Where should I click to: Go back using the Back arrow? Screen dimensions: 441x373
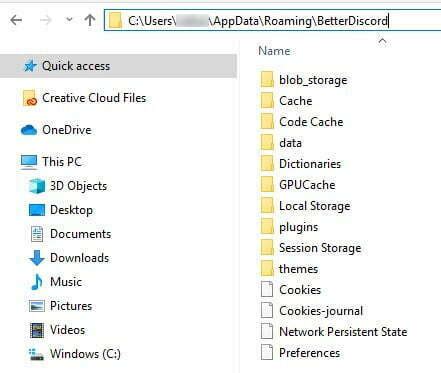[x=16, y=20]
